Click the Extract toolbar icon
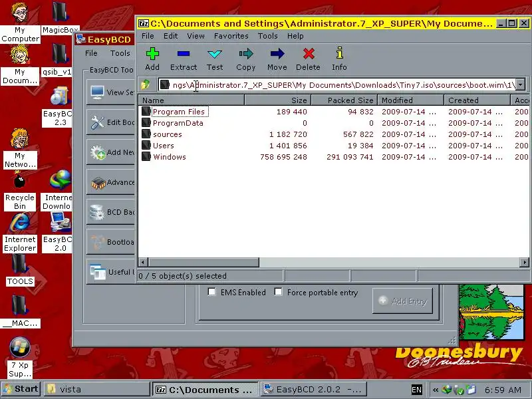Screen dimensions: 532x399 [184, 54]
